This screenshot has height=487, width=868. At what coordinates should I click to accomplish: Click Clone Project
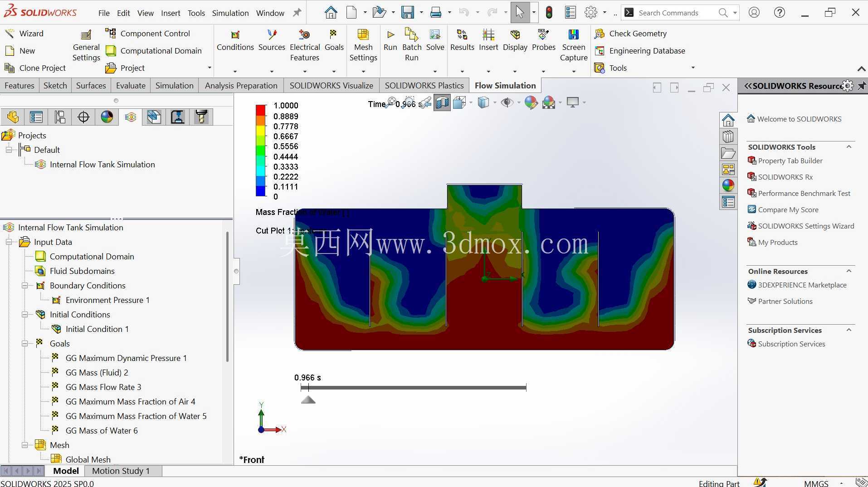coord(35,68)
